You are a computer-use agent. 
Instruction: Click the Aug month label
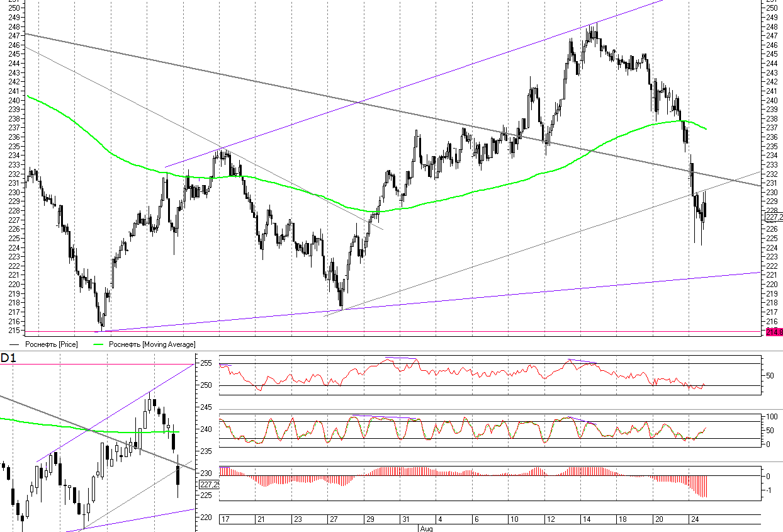click(425, 528)
